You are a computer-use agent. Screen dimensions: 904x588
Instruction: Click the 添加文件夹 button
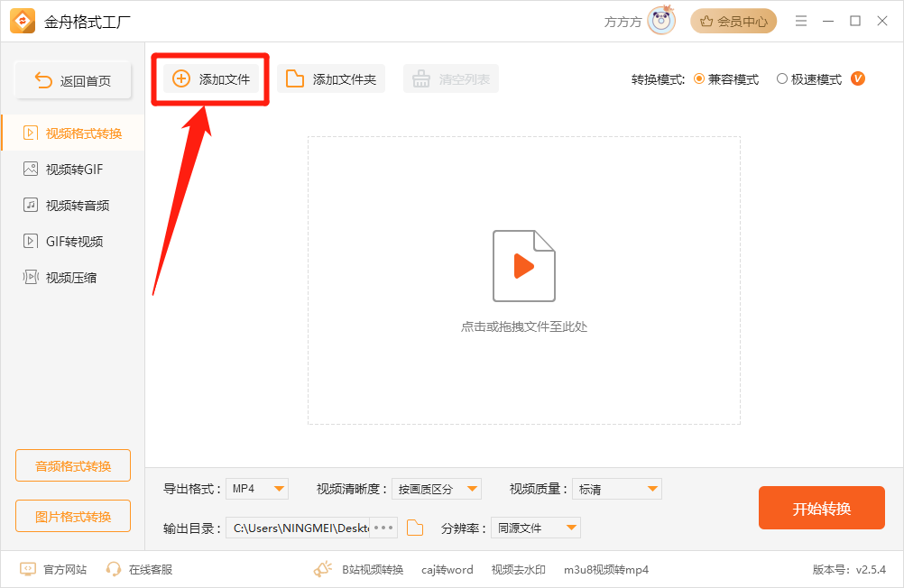[x=331, y=79]
